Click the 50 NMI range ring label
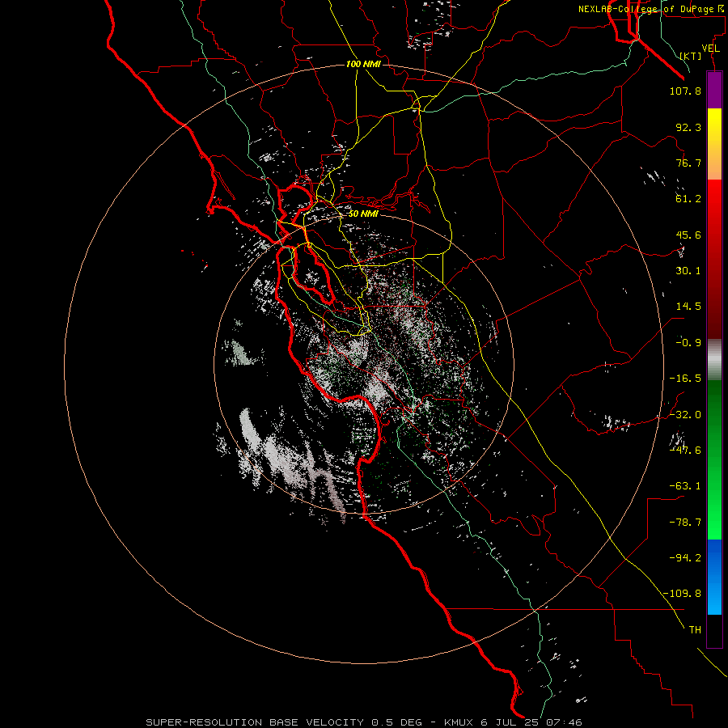The width and height of the screenshot is (728, 728). point(363,214)
